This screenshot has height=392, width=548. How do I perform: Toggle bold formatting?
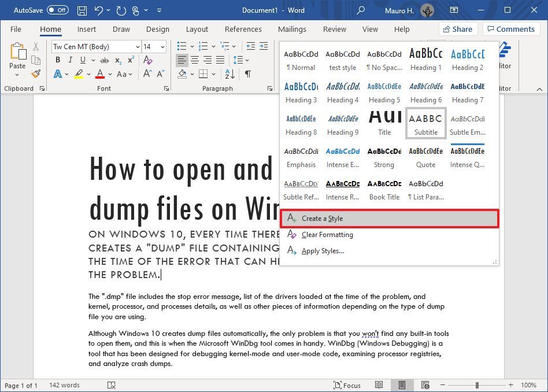click(x=58, y=60)
